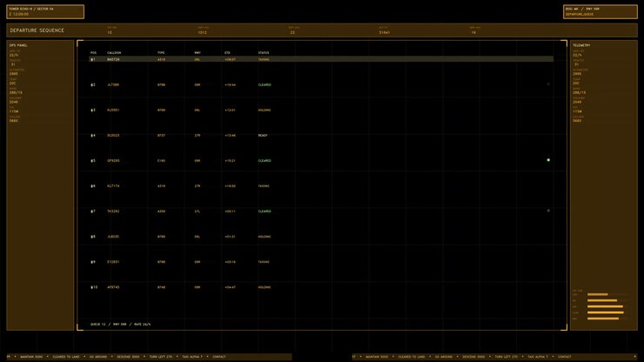Click 280/15 wind value in OPS panel

coord(16,92)
